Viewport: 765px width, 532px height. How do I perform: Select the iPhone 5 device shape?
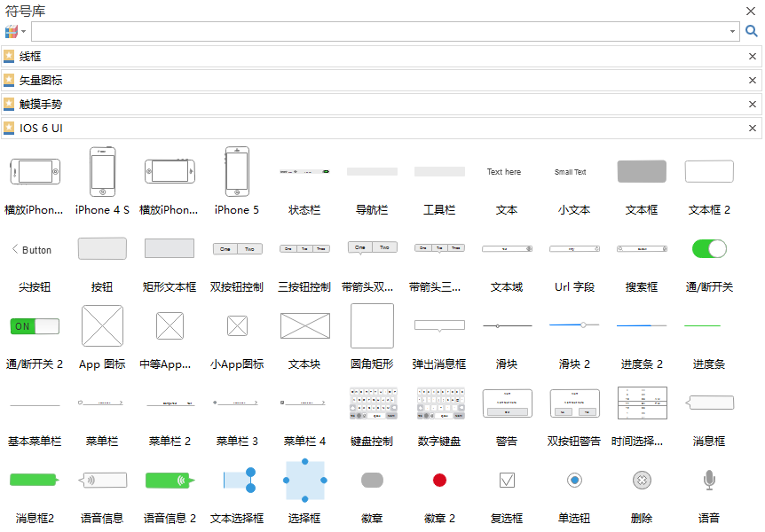[237, 172]
